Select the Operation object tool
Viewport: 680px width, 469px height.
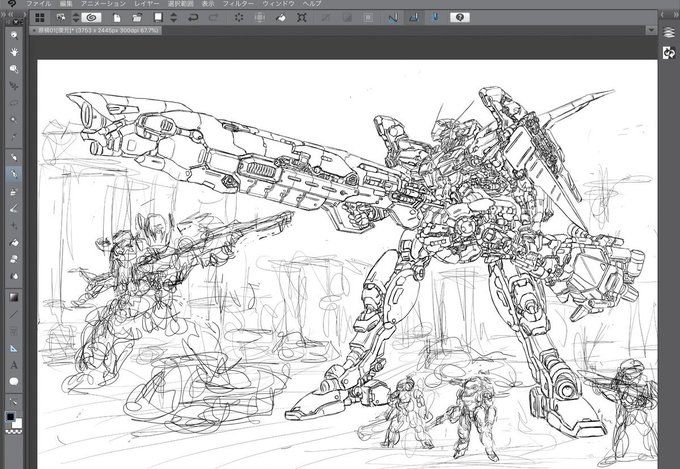[14, 69]
